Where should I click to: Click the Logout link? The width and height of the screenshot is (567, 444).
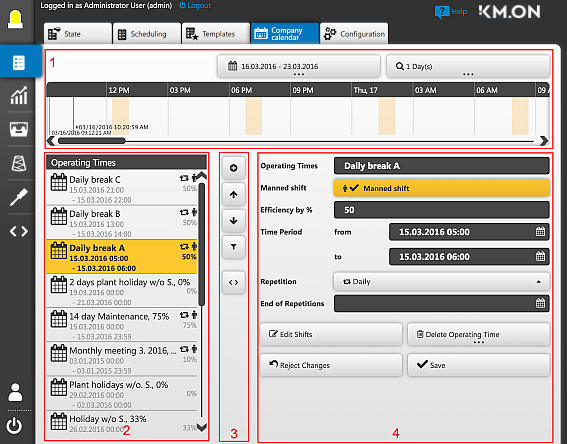click(195, 5)
